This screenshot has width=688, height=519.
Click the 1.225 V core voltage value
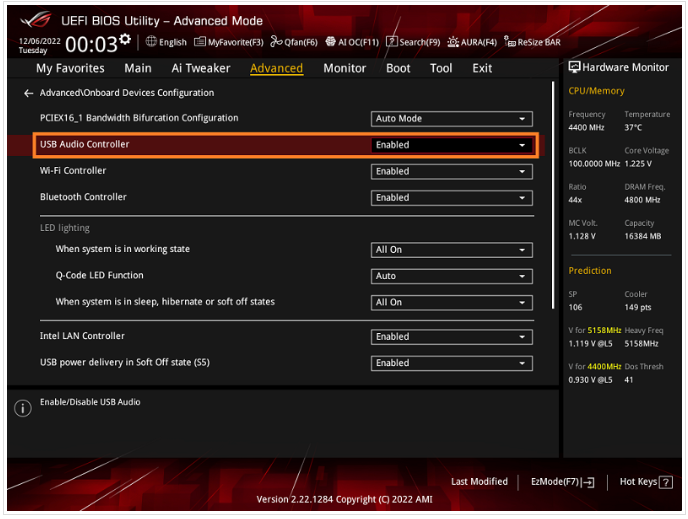point(638,164)
